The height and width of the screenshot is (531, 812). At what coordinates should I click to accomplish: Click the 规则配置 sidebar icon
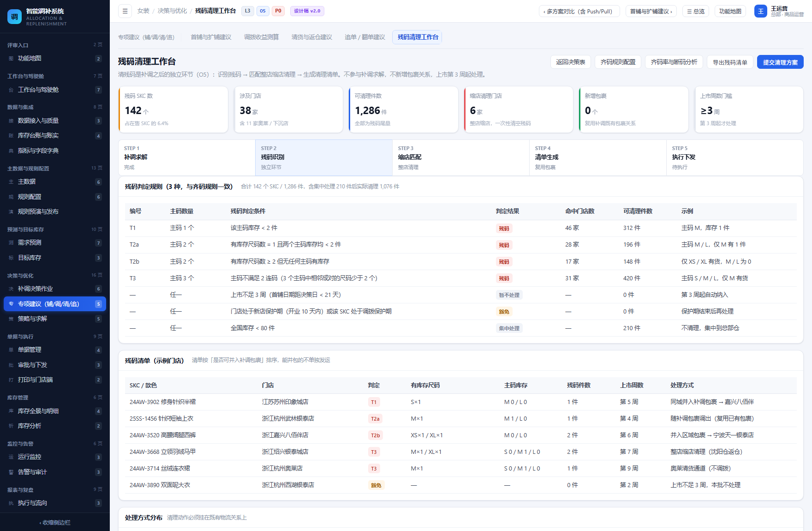pos(11,197)
